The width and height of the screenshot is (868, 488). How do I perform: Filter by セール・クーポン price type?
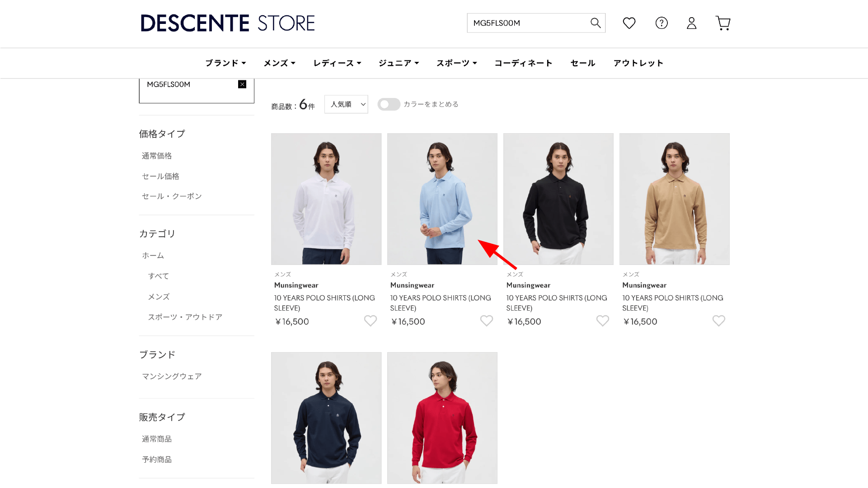click(x=172, y=196)
